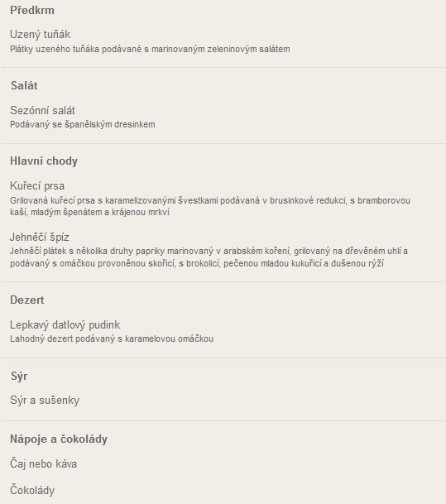The height and width of the screenshot is (504, 446).
Task: Click the Salát section heading
Action: point(24,86)
